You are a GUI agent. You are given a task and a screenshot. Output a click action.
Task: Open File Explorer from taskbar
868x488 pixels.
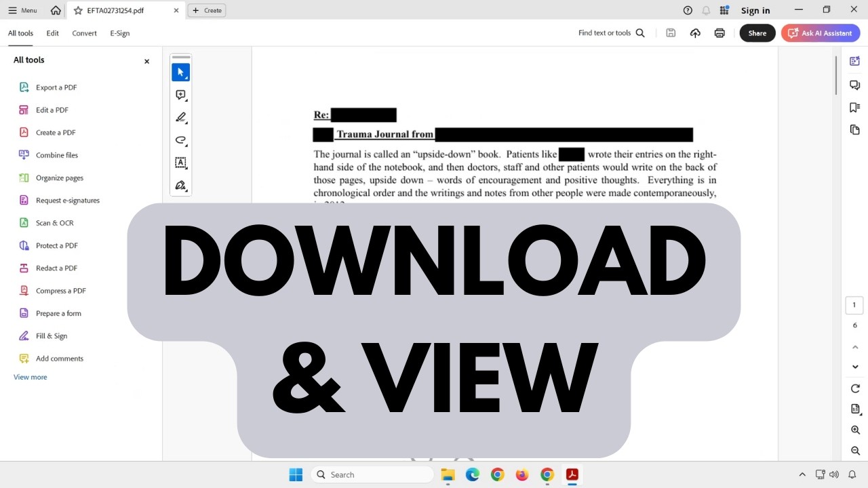tap(448, 474)
